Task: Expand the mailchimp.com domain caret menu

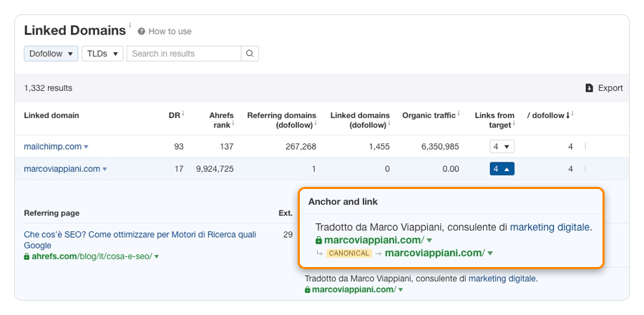Action: 86,147
